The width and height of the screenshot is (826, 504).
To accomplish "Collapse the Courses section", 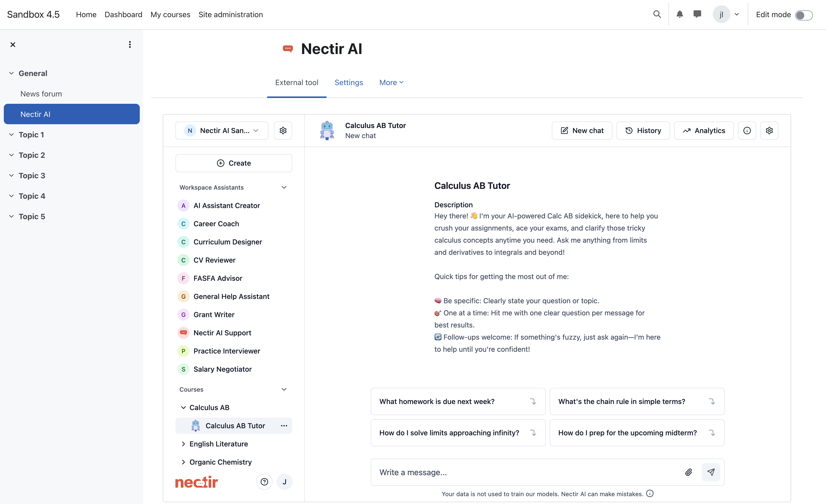I will click(284, 389).
